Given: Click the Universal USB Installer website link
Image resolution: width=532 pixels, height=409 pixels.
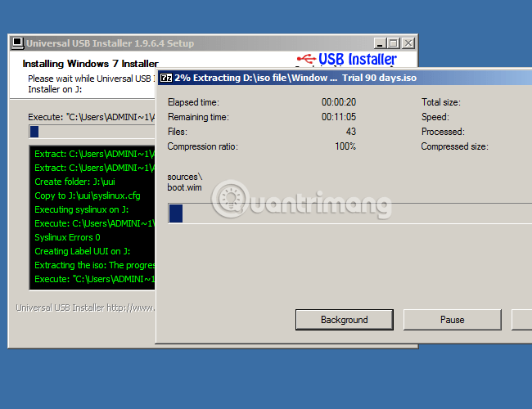Looking at the screenshot, I should (x=85, y=308).
